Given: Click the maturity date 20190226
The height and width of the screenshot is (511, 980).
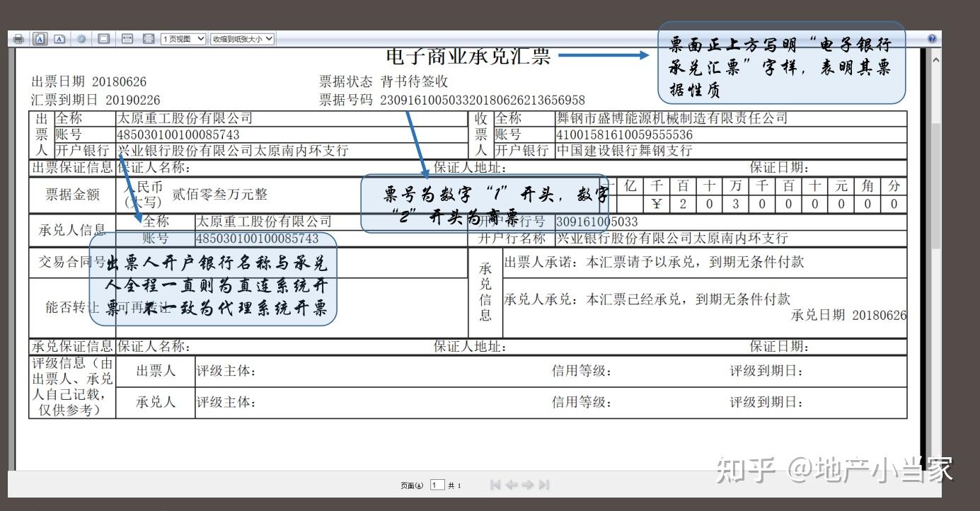Looking at the screenshot, I should (x=132, y=100).
